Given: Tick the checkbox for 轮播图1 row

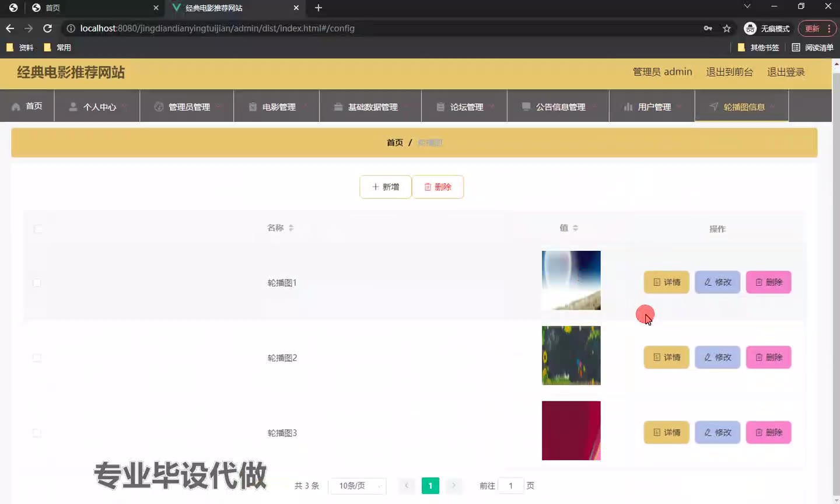Looking at the screenshot, I should pyautogui.click(x=37, y=283).
